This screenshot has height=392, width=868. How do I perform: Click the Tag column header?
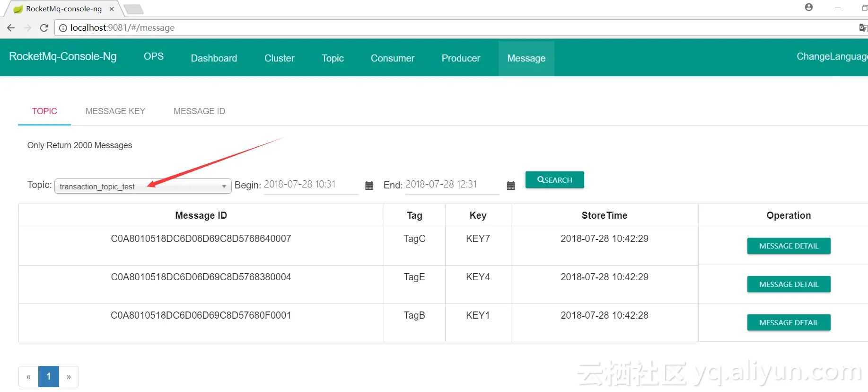(414, 215)
